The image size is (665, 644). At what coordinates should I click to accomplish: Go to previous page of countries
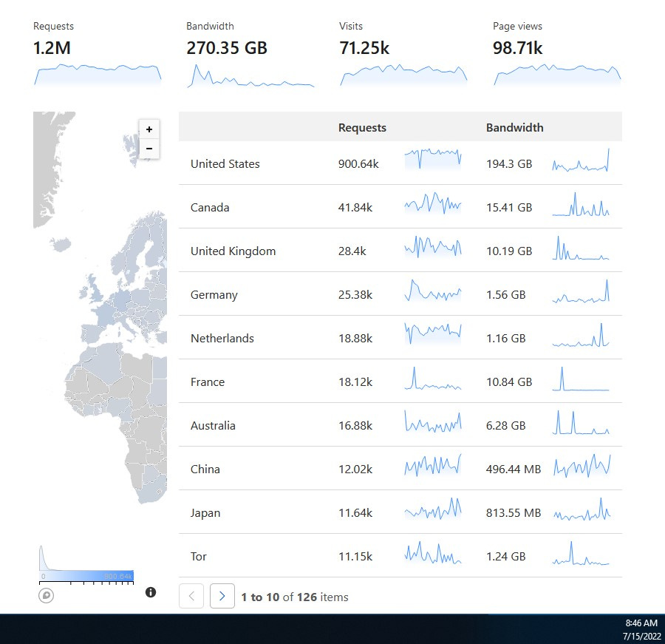(191, 596)
